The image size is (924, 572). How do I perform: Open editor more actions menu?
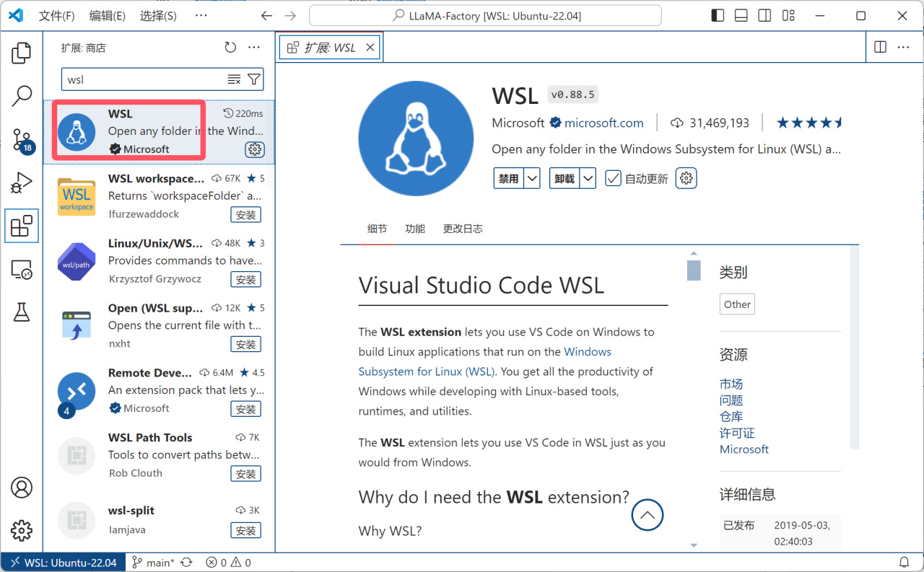[903, 47]
